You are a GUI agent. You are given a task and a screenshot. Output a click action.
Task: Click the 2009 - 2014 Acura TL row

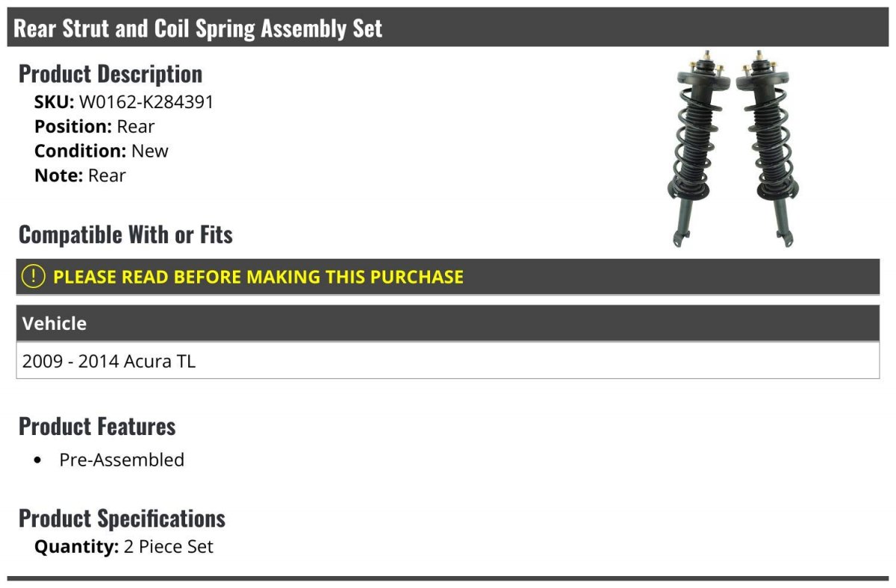(448, 361)
